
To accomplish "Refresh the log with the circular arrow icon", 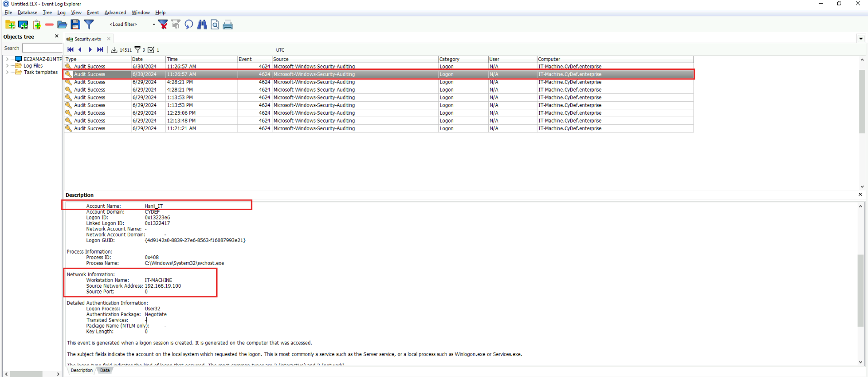I will point(189,24).
